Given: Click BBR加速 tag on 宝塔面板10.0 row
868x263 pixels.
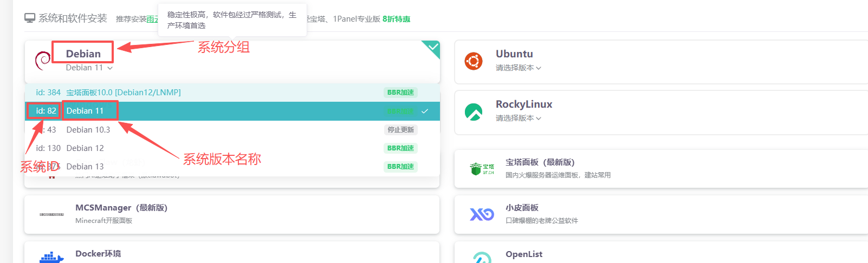Looking at the screenshot, I should point(401,93).
